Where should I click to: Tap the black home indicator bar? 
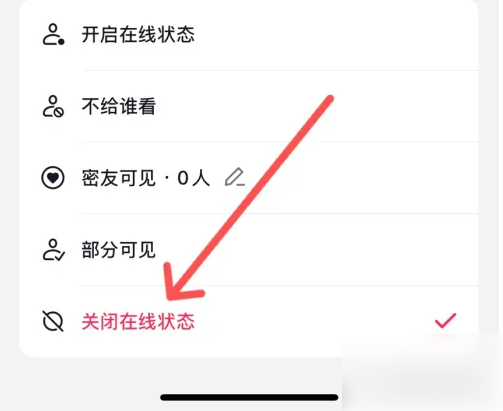click(249, 397)
